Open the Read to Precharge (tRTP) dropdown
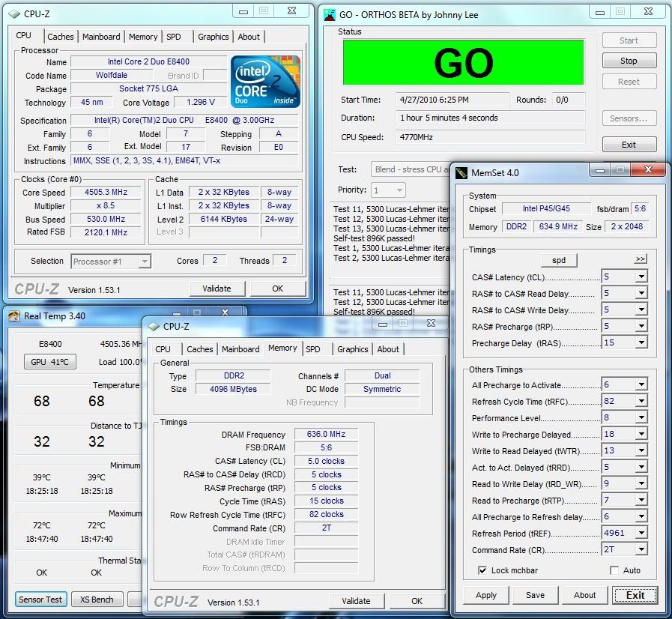The height and width of the screenshot is (619, 672). coord(641,501)
